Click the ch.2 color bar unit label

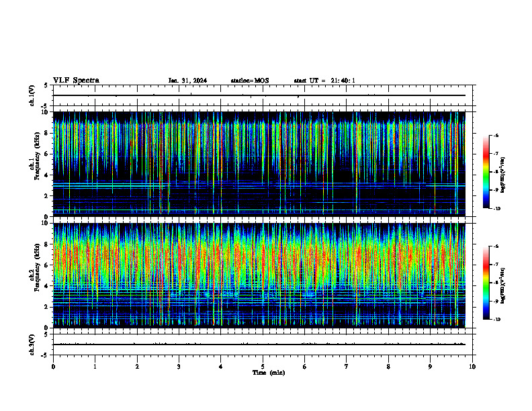click(503, 285)
